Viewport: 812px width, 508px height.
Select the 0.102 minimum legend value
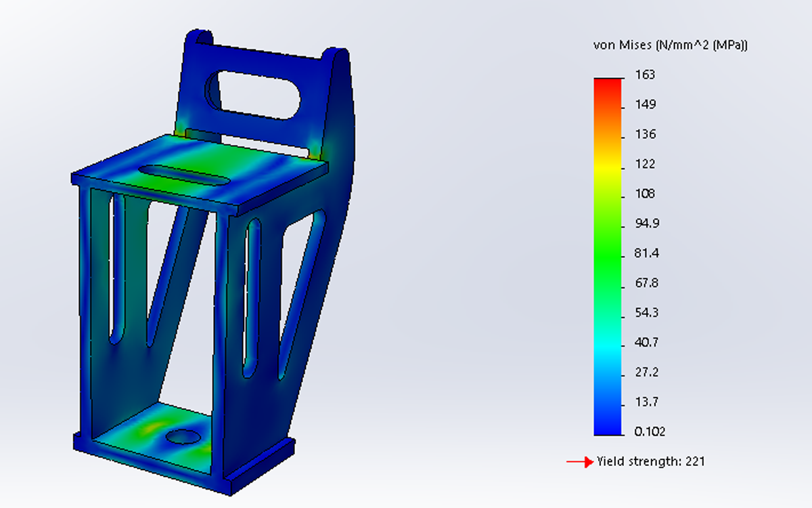[650, 432]
